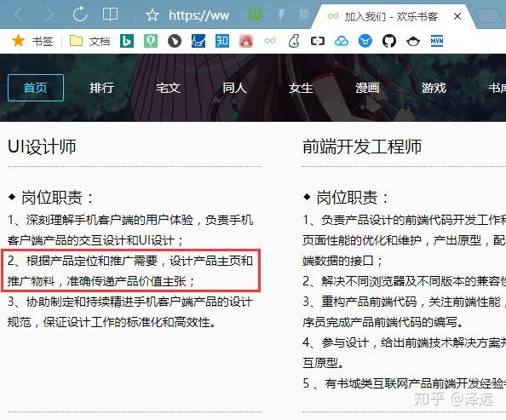Open the green glasses bookmark in bookmarks bar
This screenshot has height=420, width=506.
tap(270, 41)
